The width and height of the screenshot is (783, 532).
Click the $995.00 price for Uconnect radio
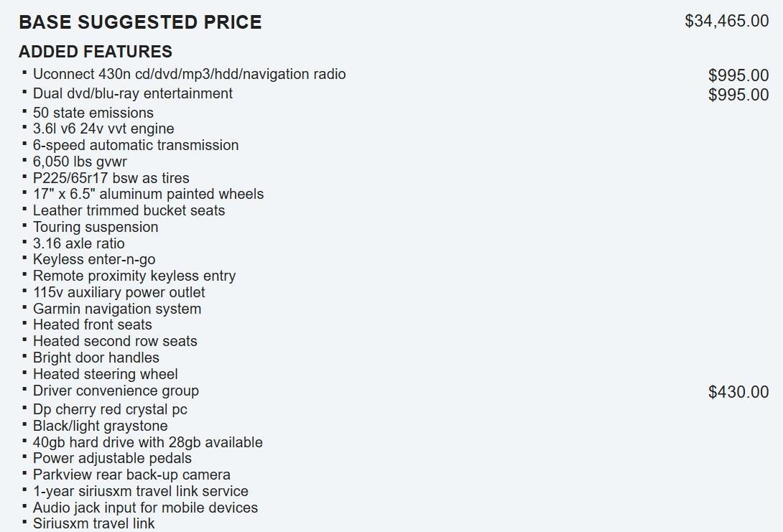[x=738, y=75]
